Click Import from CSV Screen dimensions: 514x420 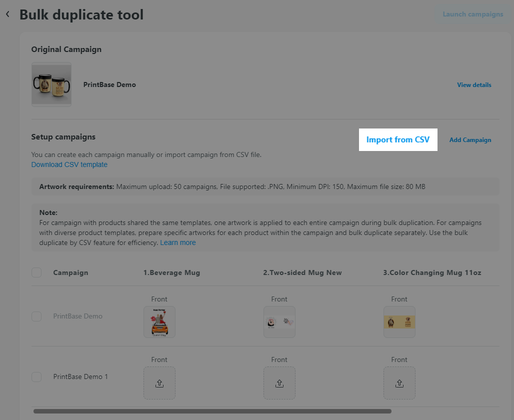click(398, 140)
